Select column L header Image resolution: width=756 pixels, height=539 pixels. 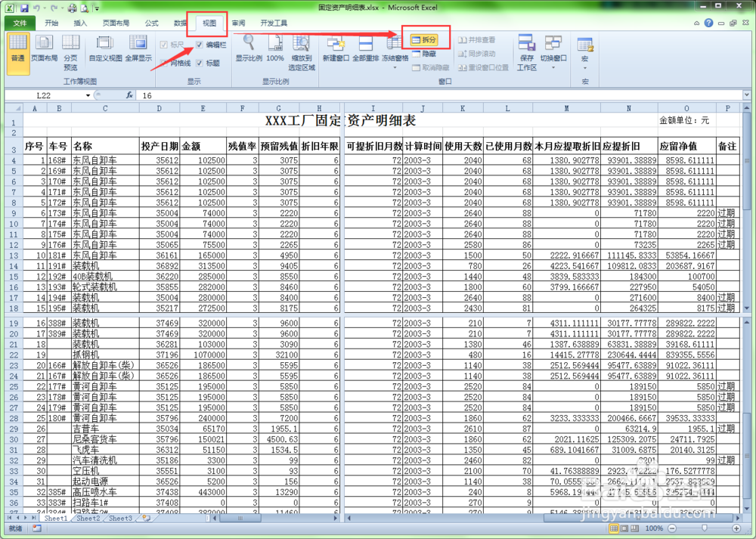click(x=508, y=108)
